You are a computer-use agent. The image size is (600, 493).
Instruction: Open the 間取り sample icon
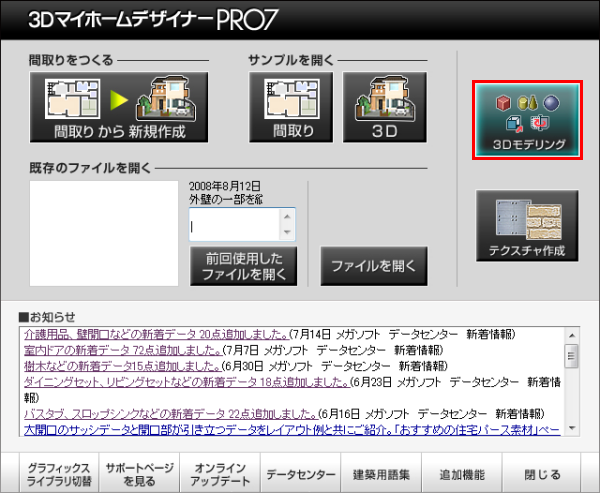coord(297,109)
